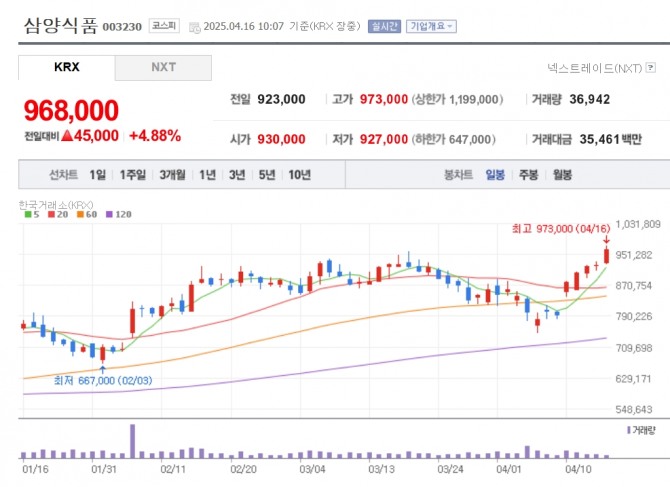The width and height of the screenshot is (670, 487).
Task: Click the 870,754 price axis label
Action: (634, 286)
